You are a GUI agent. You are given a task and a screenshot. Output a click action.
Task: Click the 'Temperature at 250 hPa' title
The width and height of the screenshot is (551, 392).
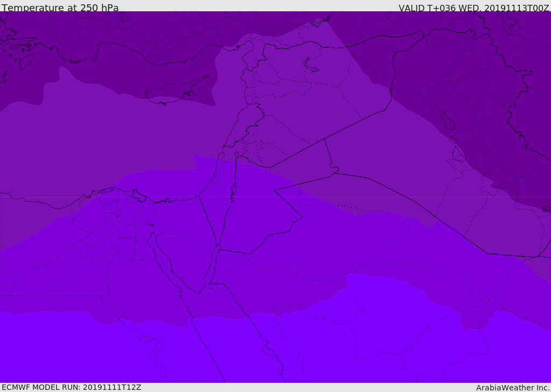pyautogui.click(x=60, y=8)
